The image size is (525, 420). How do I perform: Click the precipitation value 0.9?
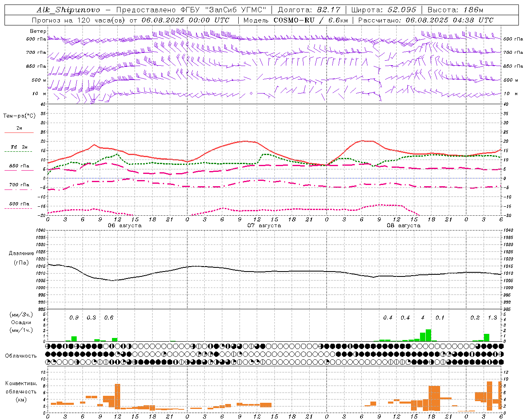(74, 318)
